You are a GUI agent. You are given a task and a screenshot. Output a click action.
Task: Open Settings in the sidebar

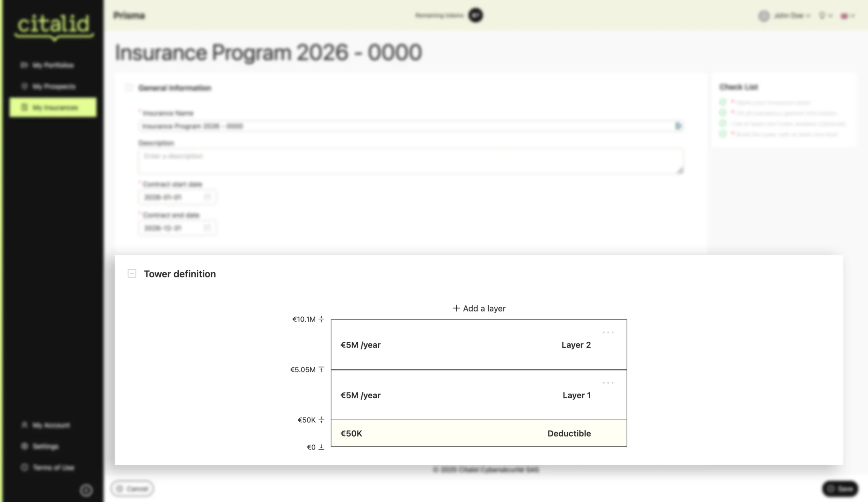click(53, 446)
